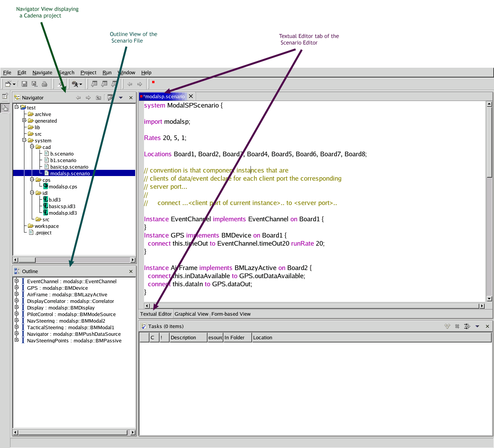The image size is (494, 448).
Task: Switch to the Graphical View tab
Action: pos(191,314)
